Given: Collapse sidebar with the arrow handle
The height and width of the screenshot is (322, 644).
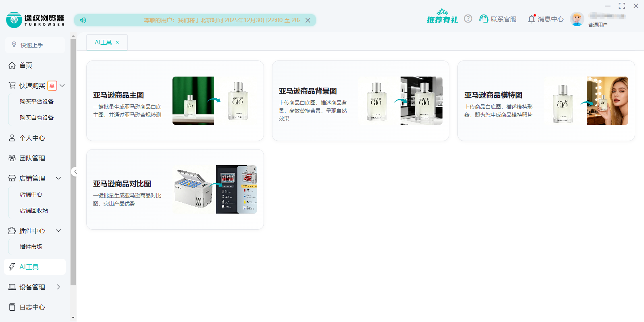Looking at the screenshot, I should 75,172.
